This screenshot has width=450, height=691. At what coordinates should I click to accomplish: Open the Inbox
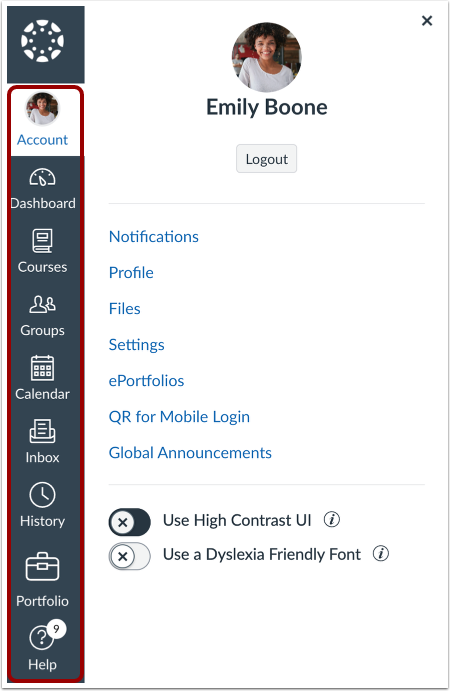tap(43, 442)
